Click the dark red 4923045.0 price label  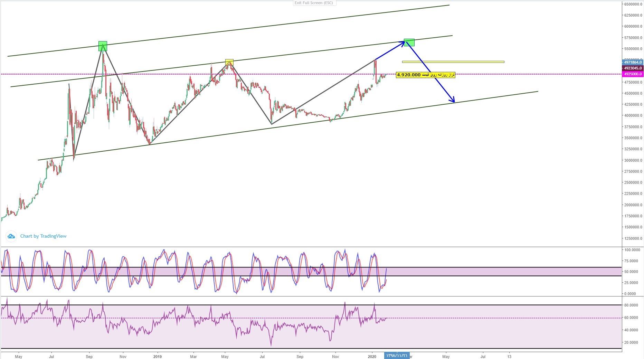[632, 68]
